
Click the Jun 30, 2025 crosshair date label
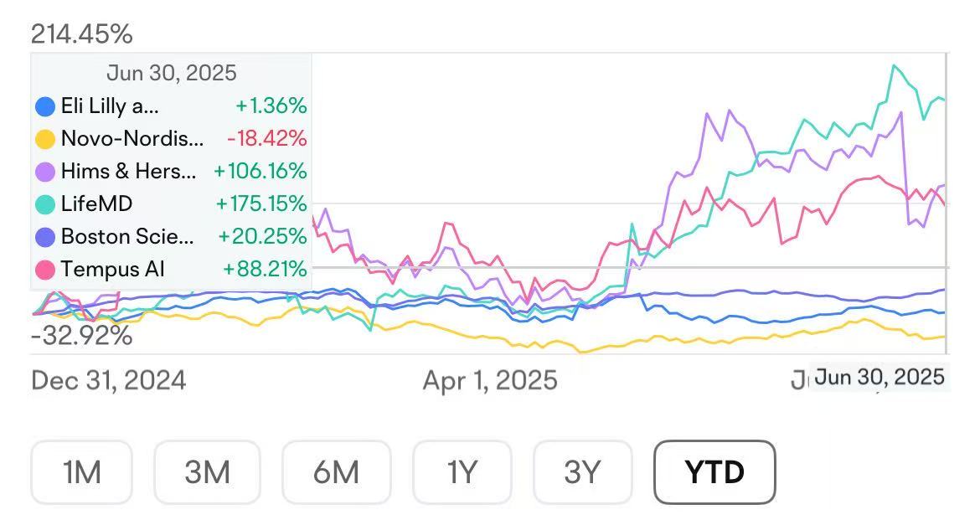coord(879,378)
